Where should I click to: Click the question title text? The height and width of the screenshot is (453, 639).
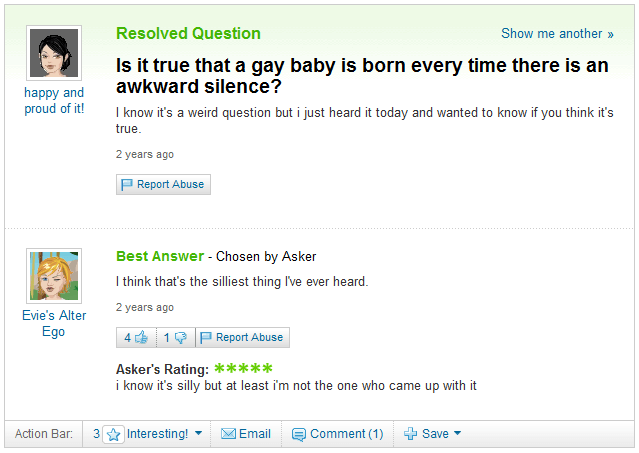coord(360,76)
